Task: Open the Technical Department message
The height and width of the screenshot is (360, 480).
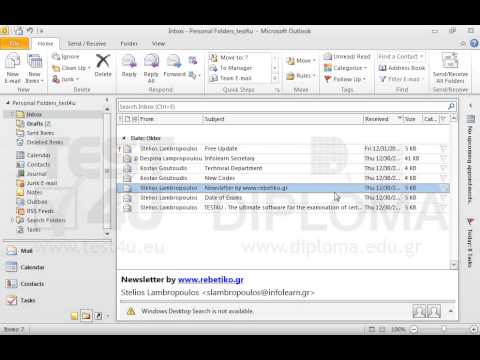Action: [283, 168]
